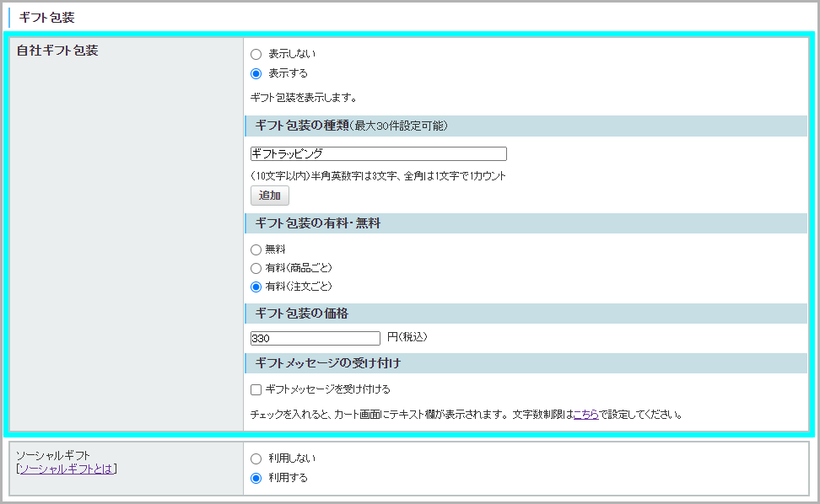This screenshot has width=820, height=504.
Task: Click the ギフト包装の有料・無料 header
Action: click(x=526, y=223)
